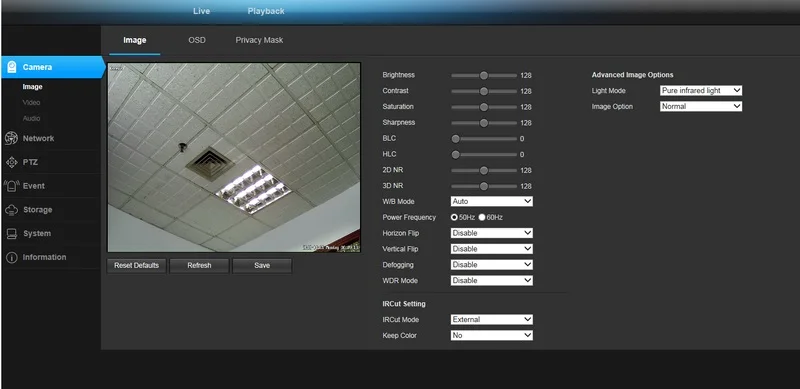Image resolution: width=800 pixels, height=389 pixels.
Task: Open System via the monitor icon
Action: tap(11, 233)
